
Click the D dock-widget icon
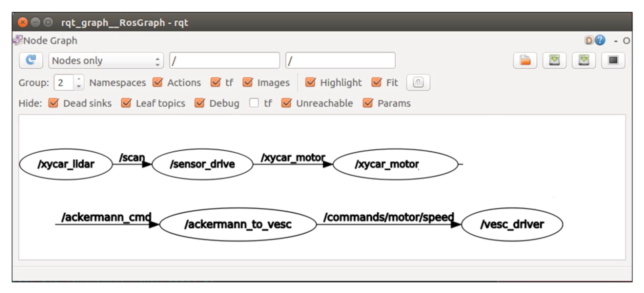point(589,40)
